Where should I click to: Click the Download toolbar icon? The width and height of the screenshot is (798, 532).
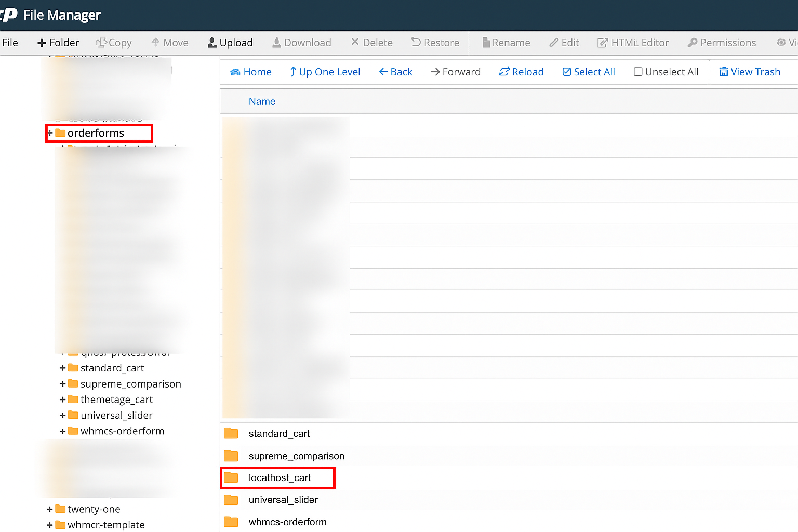[x=277, y=43]
